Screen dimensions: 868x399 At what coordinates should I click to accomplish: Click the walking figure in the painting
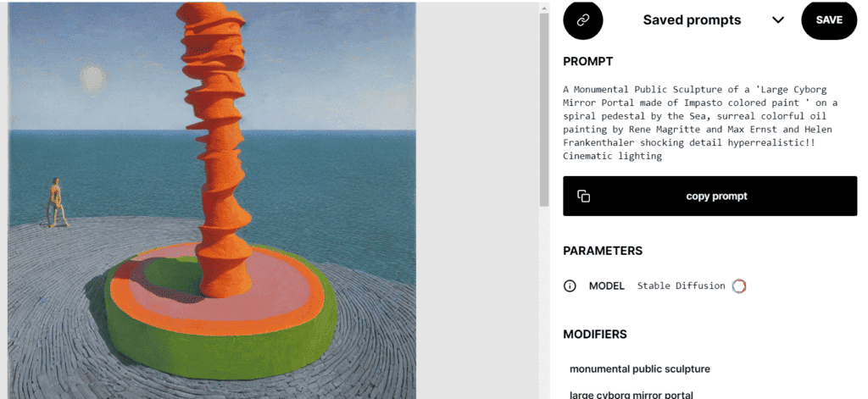pos(57,203)
